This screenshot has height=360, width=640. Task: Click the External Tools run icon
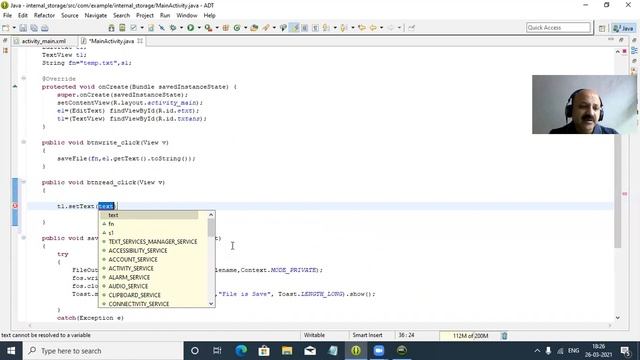pos(208,28)
